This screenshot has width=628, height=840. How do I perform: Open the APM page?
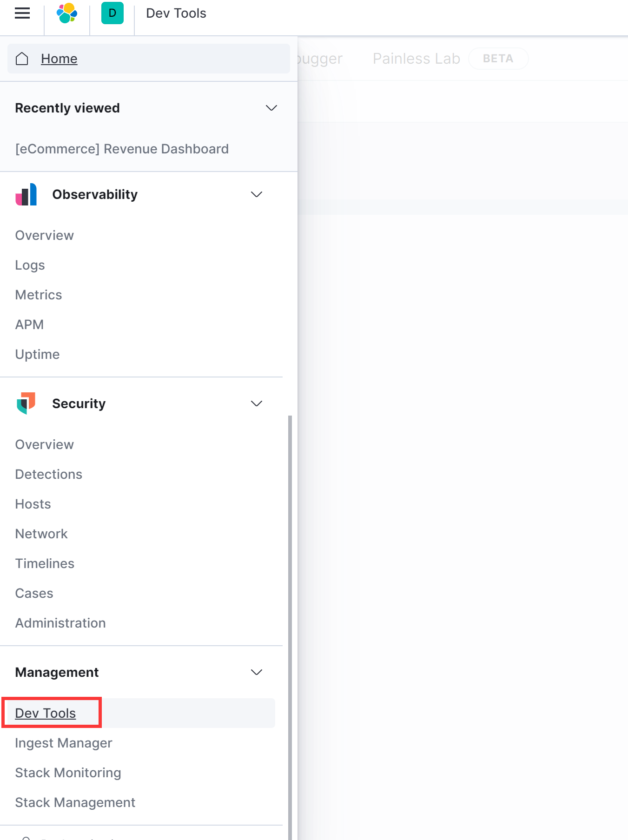pyautogui.click(x=29, y=324)
